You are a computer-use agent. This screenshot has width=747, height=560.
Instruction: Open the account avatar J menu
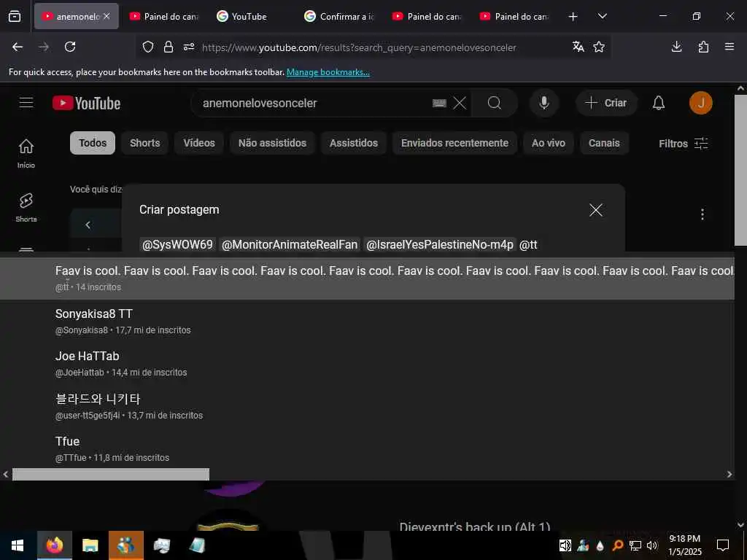(x=701, y=103)
